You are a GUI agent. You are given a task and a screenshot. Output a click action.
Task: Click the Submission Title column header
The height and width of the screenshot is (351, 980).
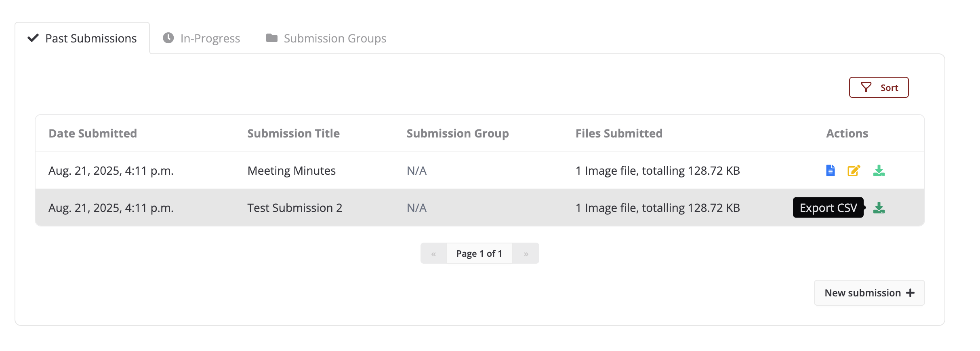coord(293,133)
